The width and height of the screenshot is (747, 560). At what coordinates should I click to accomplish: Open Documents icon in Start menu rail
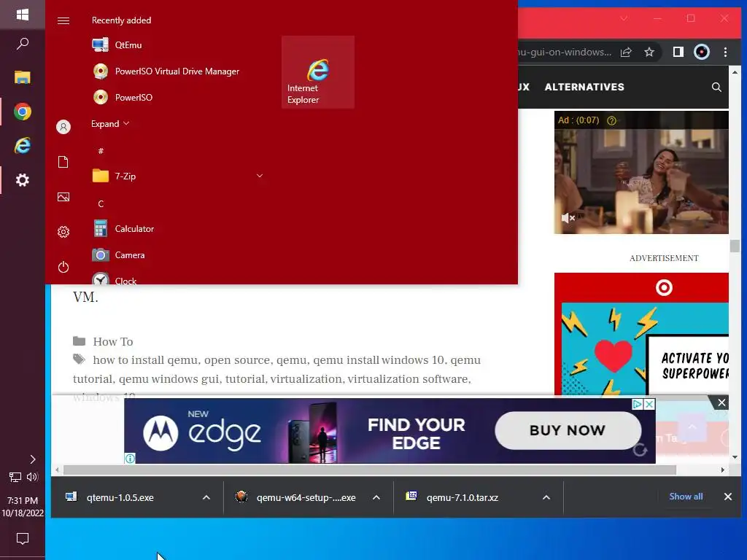tap(63, 162)
